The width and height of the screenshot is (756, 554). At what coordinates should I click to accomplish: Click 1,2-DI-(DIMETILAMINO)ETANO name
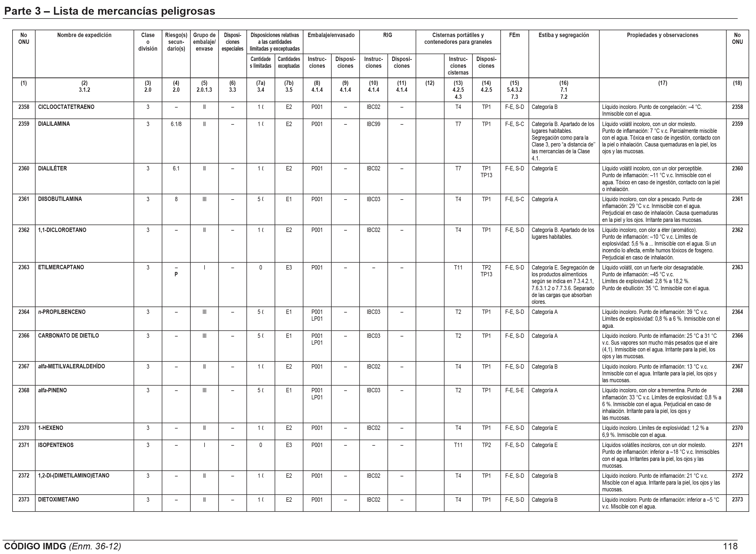click(x=74, y=476)
